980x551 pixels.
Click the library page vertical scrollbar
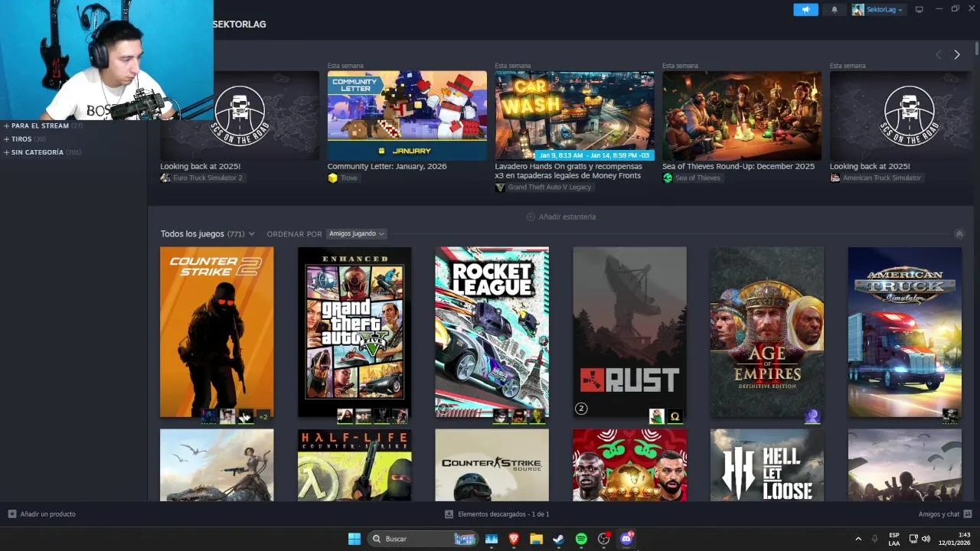point(977,48)
